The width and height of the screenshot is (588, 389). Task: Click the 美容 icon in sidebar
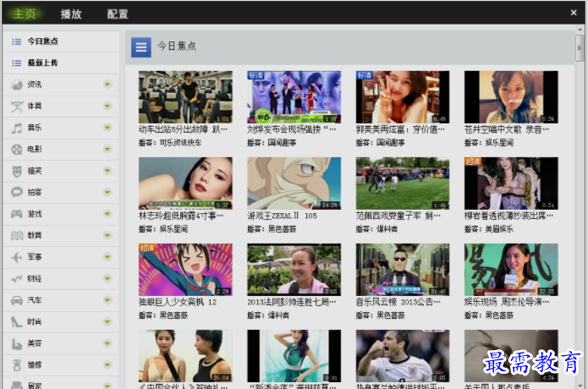pyautogui.click(x=17, y=343)
